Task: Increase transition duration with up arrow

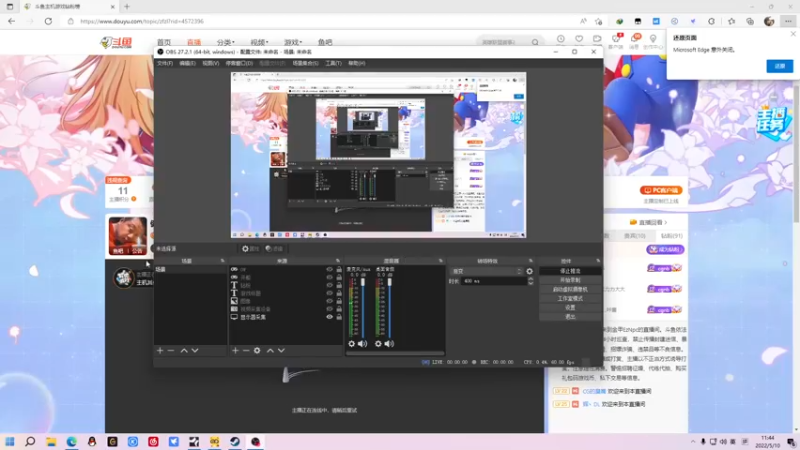Action: [x=531, y=279]
